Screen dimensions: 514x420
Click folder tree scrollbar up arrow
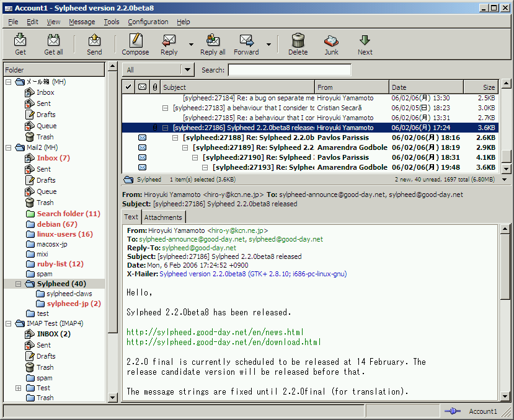click(112, 66)
